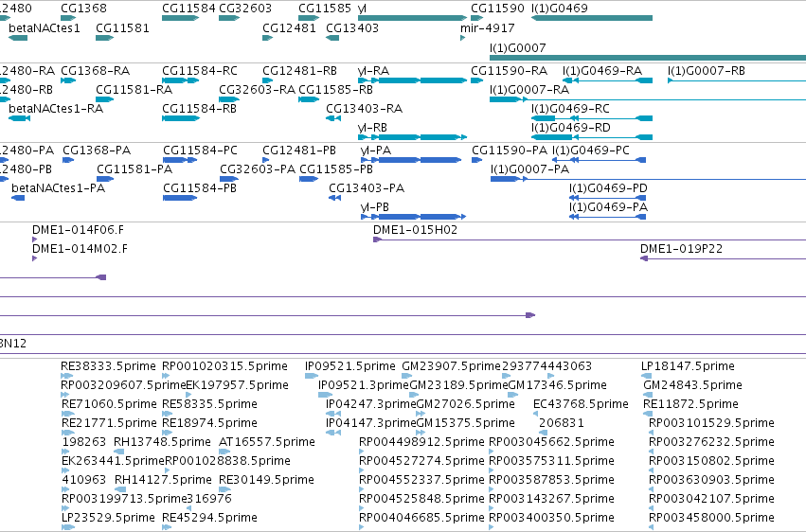Click the DME1-019P22 clone feature
The image size is (806, 532).
(723, 258)
